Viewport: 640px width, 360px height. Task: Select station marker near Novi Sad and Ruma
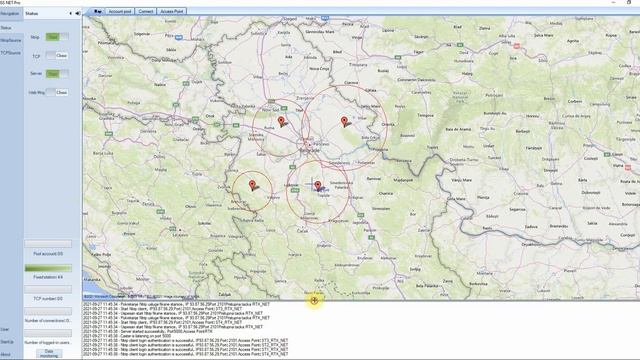281,121
